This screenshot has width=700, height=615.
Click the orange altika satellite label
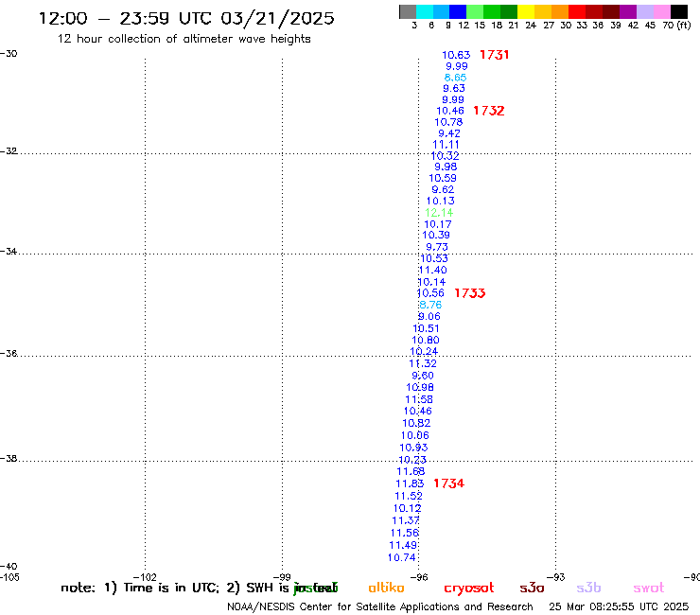[387, 588]
